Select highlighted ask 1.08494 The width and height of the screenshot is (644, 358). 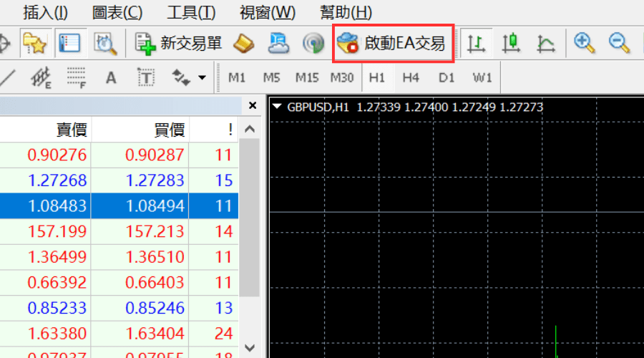(x=155, y=206)
